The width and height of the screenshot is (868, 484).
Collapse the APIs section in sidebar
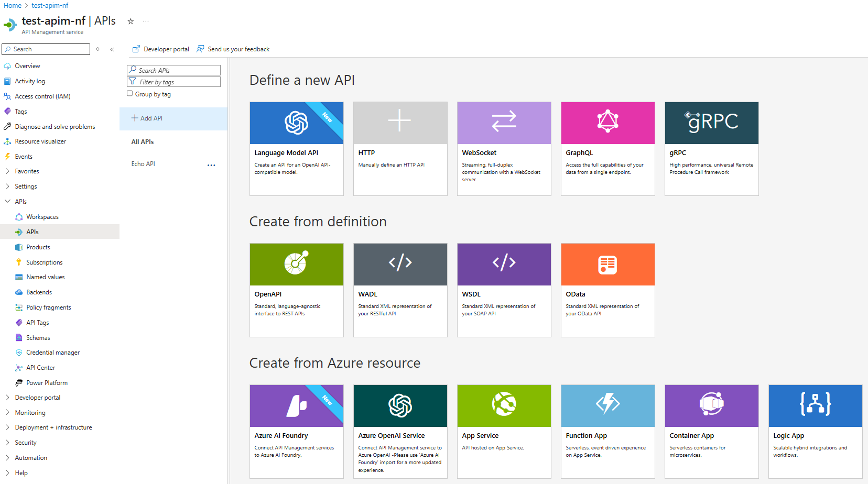pyautogui.click(x=7, y=202)
